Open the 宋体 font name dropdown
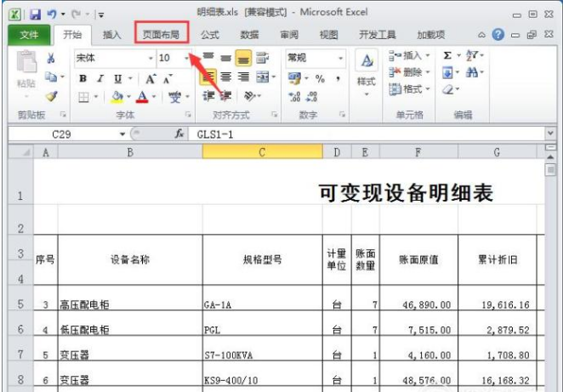This screenshot has height=392, width=563. tap(151, 58)
